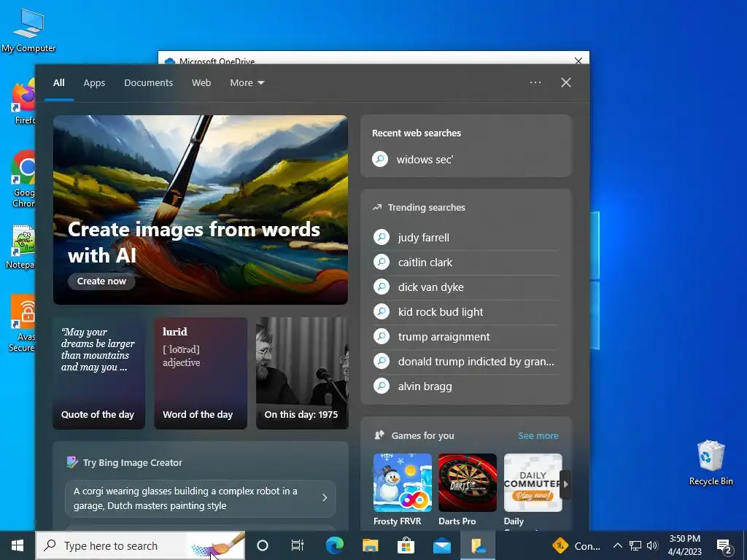Open Mail app from taskbar
The height and width of the screenshot is (560, 747).
442,545
